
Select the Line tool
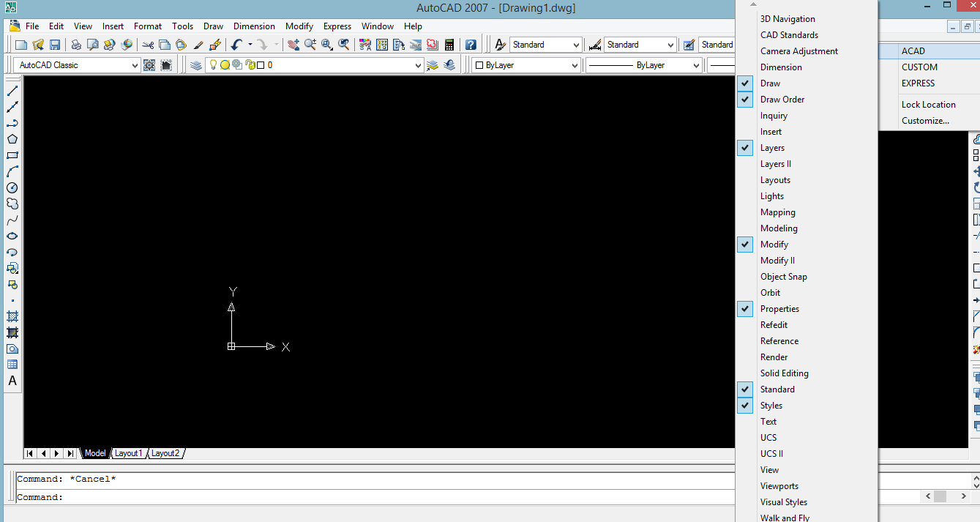point(12,91)
